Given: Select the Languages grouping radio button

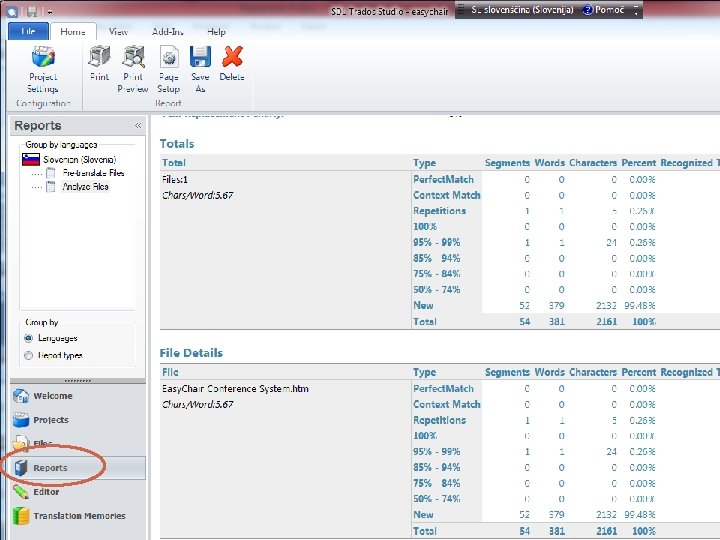Looking at the screenshot, I should tap(28, 338).
